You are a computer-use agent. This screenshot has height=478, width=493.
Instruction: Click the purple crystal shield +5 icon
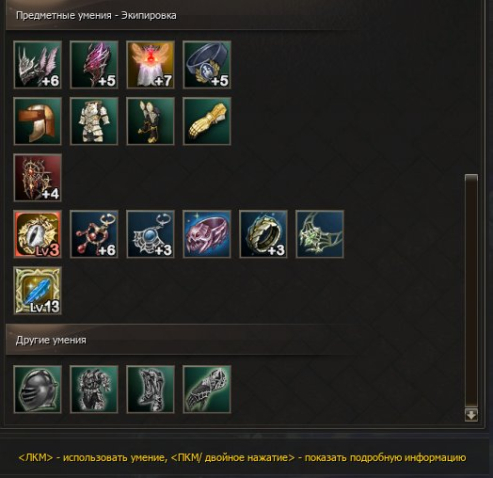click(94, 65)
